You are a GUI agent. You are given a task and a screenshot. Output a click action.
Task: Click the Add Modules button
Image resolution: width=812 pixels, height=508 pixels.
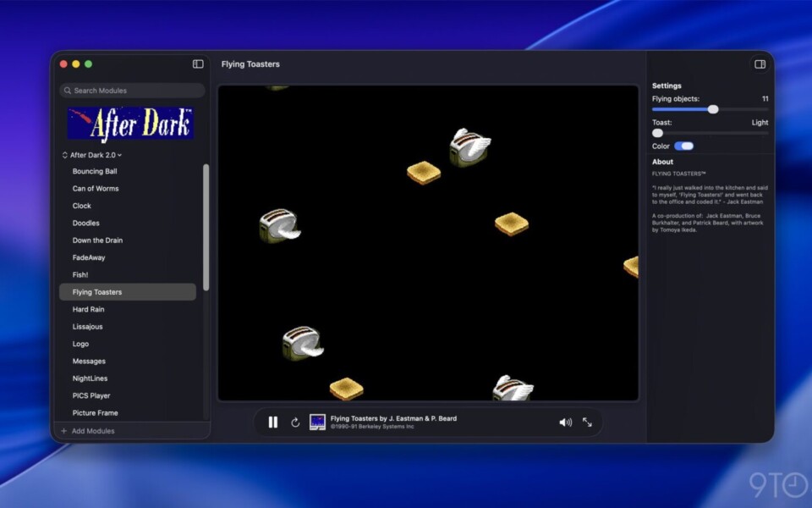coord(87,431)
